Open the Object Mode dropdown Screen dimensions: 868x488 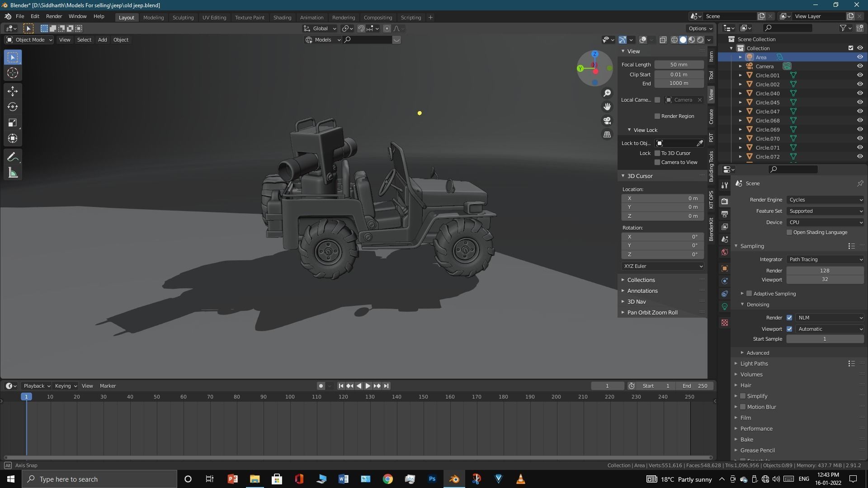pos(29,40)
